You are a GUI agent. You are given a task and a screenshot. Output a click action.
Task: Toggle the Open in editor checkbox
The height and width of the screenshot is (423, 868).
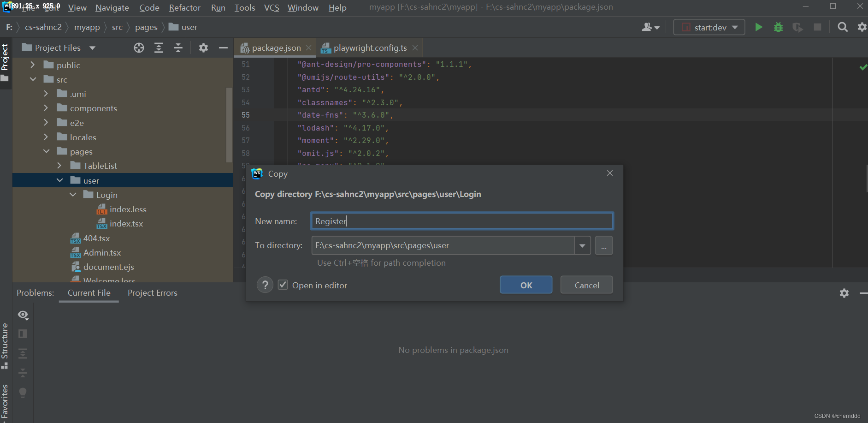click(283, 285)
